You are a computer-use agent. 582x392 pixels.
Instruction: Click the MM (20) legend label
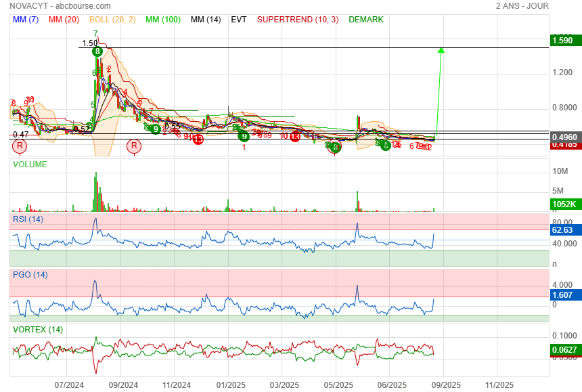coord(64,20)
